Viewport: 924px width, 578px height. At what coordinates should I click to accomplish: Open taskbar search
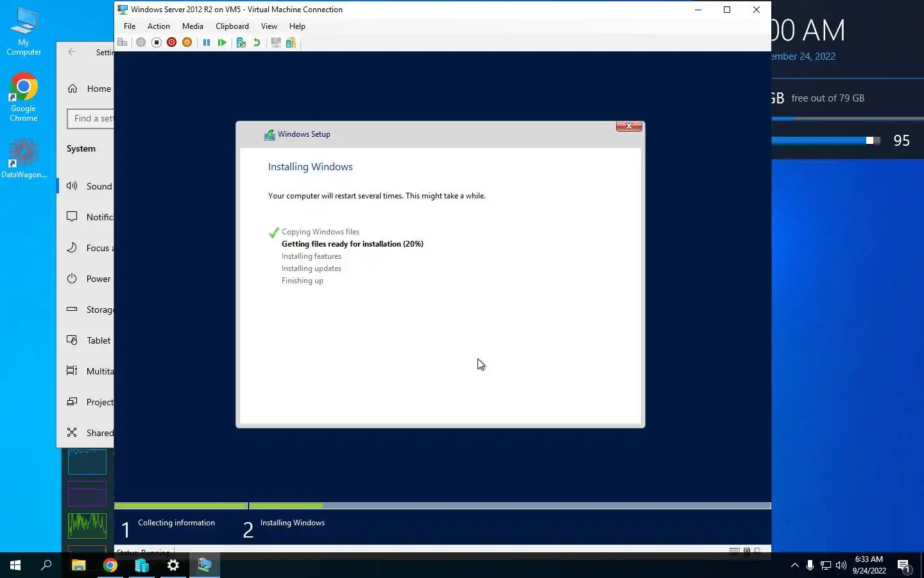pos(46,565)
